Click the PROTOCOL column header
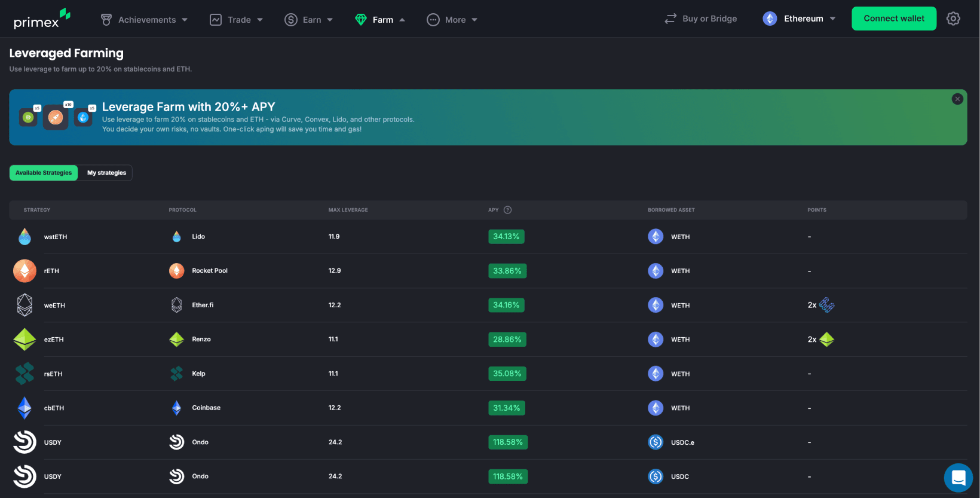Screen dimensions: 980x498 pyautogui.click(x=182, y=210)
